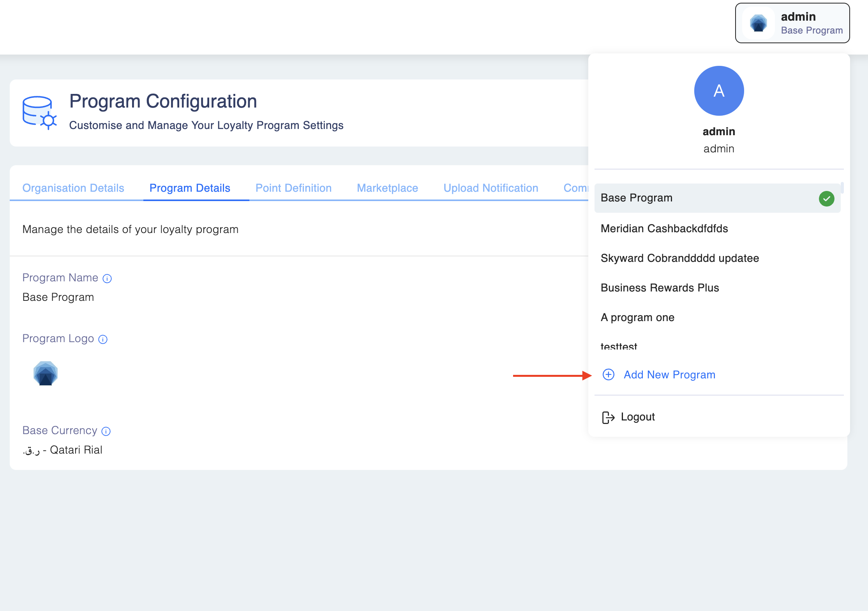Click the Program Logo info icon

[x=103, y=339]
